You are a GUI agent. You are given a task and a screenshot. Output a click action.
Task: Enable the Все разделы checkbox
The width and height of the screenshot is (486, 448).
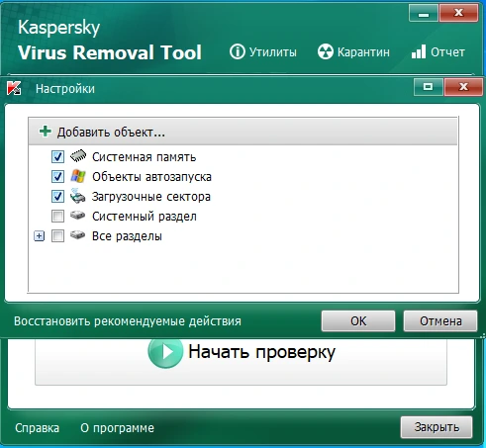(57, 236)
